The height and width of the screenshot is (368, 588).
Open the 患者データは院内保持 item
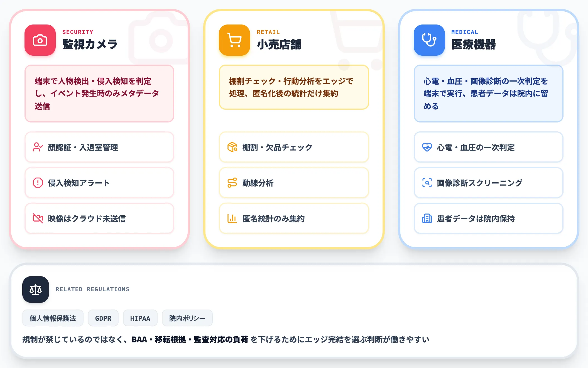pos(489,219)
